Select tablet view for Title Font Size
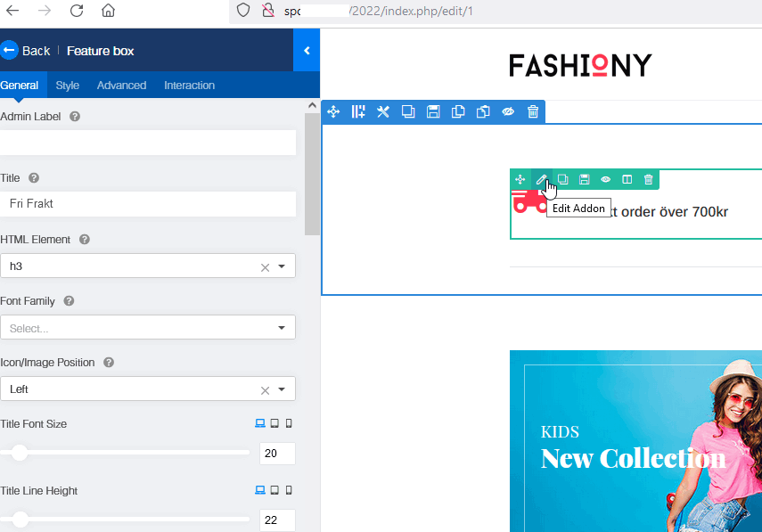 (x=274, y=424)
